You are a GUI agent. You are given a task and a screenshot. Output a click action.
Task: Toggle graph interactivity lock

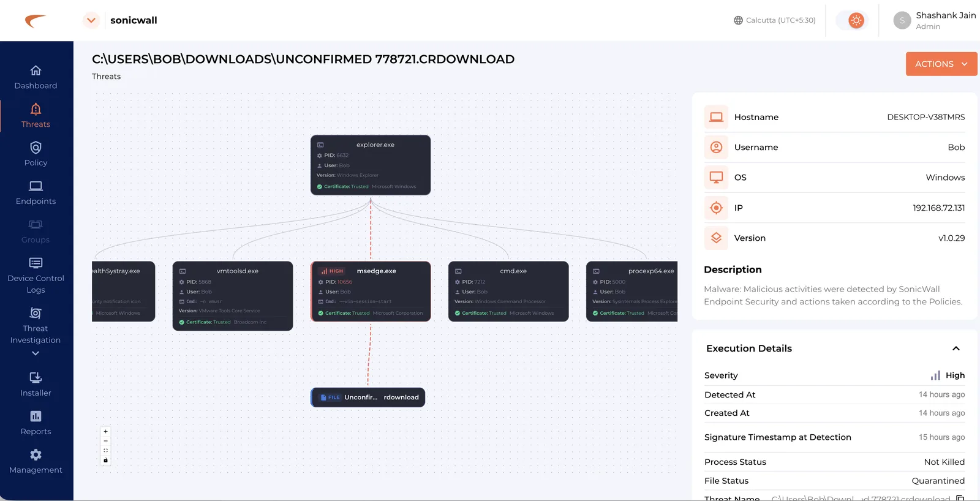[x=105, y=460]
